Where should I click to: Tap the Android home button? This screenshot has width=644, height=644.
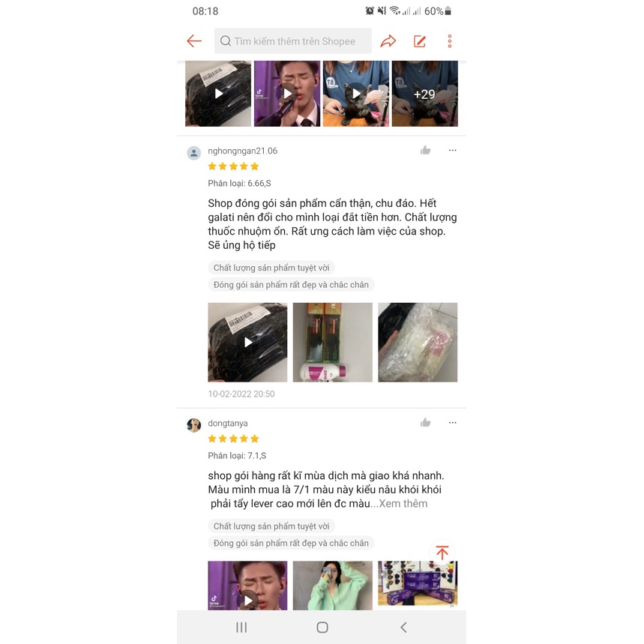click(x=322, y=628)
